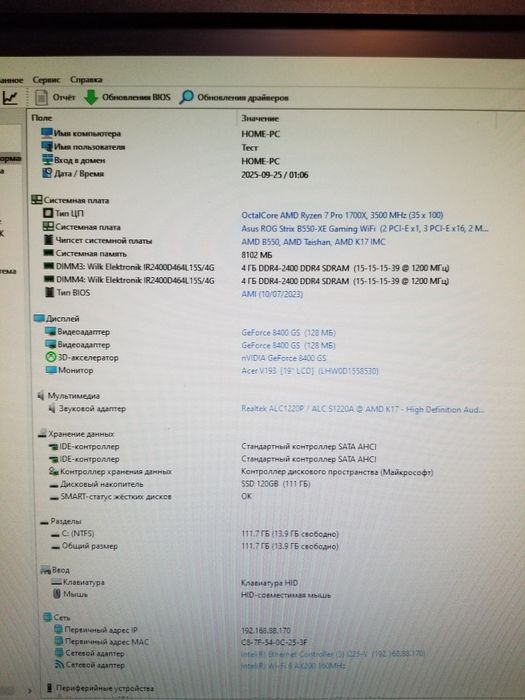Select the Имя компьютера row

point(263,133)
